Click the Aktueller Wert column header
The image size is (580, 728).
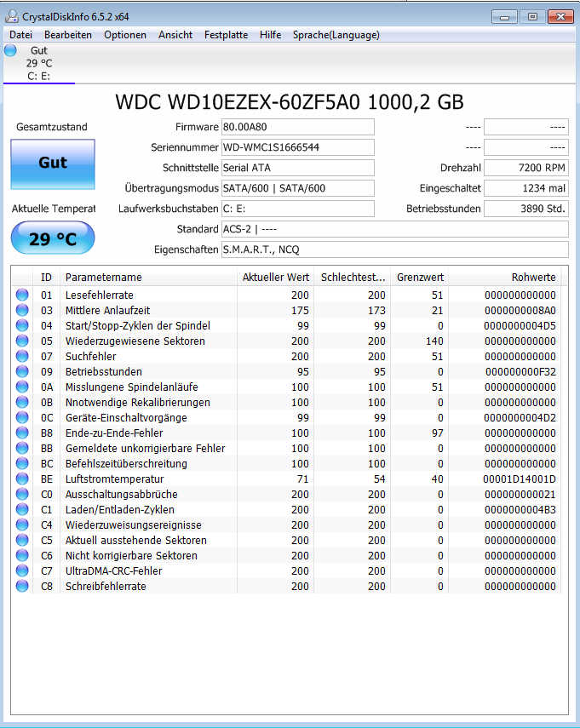tap(275, 278)
